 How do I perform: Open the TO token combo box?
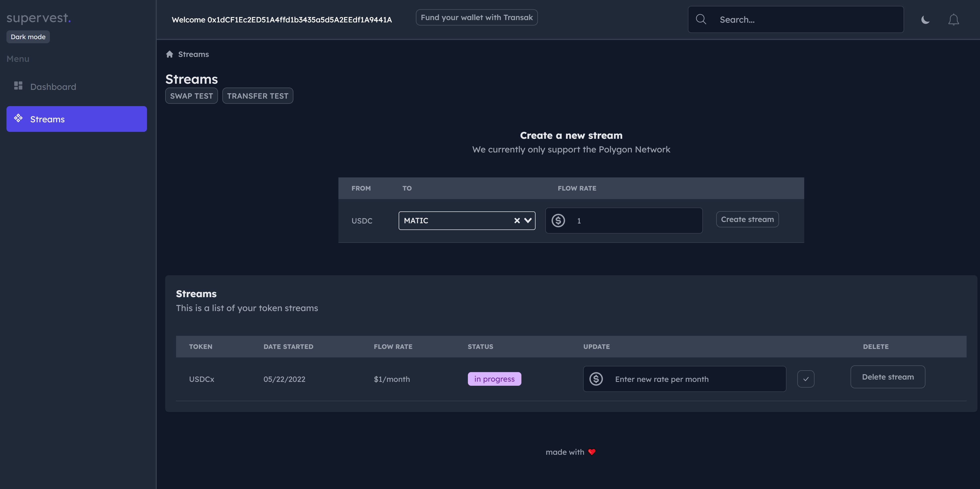coord(467,221)
